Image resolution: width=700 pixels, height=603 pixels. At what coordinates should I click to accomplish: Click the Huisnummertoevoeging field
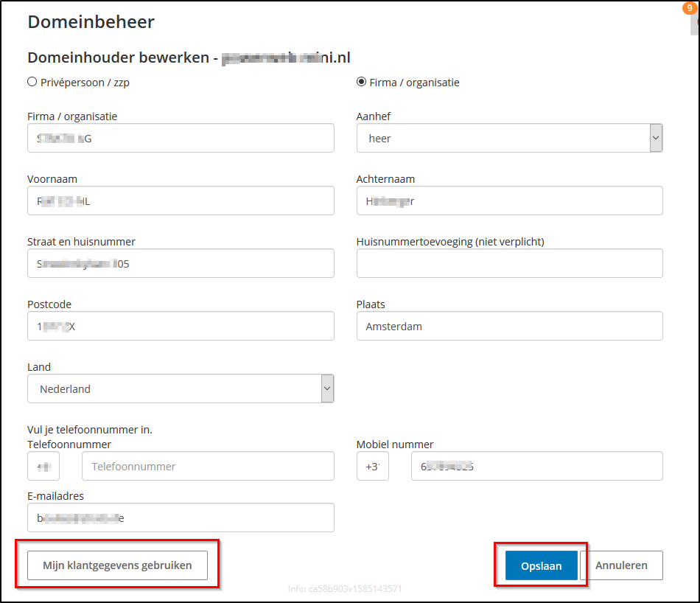(508, 263)
